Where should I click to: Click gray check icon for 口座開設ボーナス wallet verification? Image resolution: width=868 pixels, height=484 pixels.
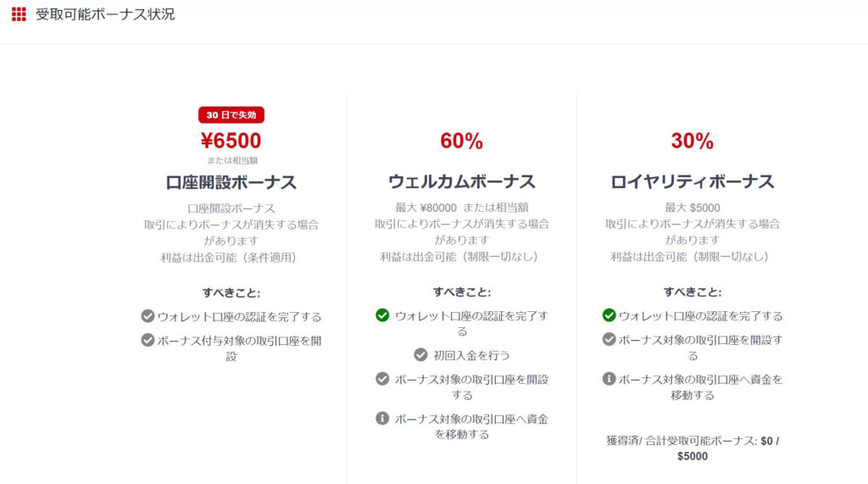click(147, 315)
